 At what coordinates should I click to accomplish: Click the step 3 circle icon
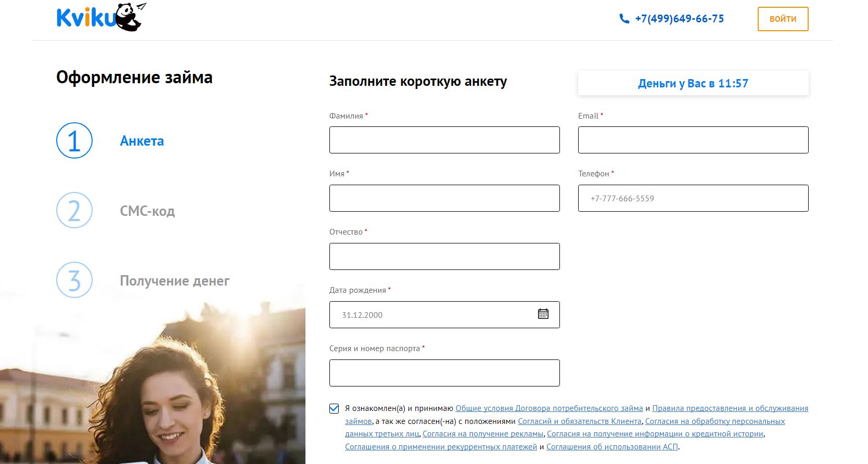pyautogui.click(x=74, y=281)
